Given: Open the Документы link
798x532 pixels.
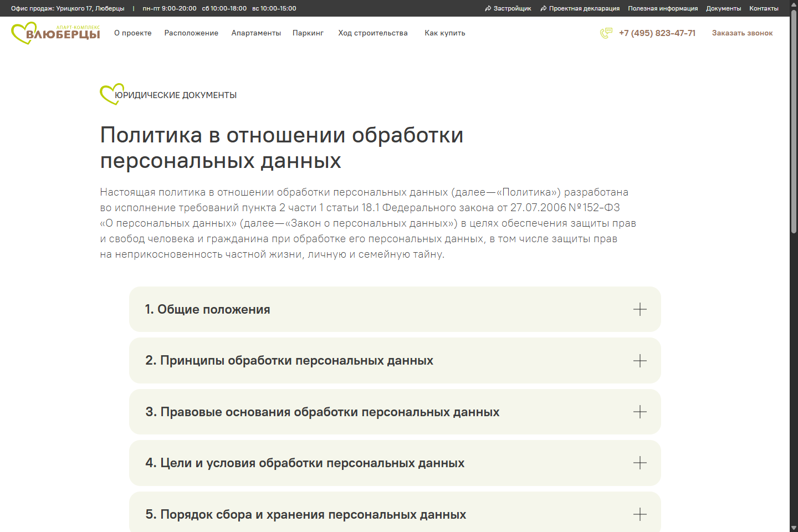Looking at the screenshot, I should point(723,8).
